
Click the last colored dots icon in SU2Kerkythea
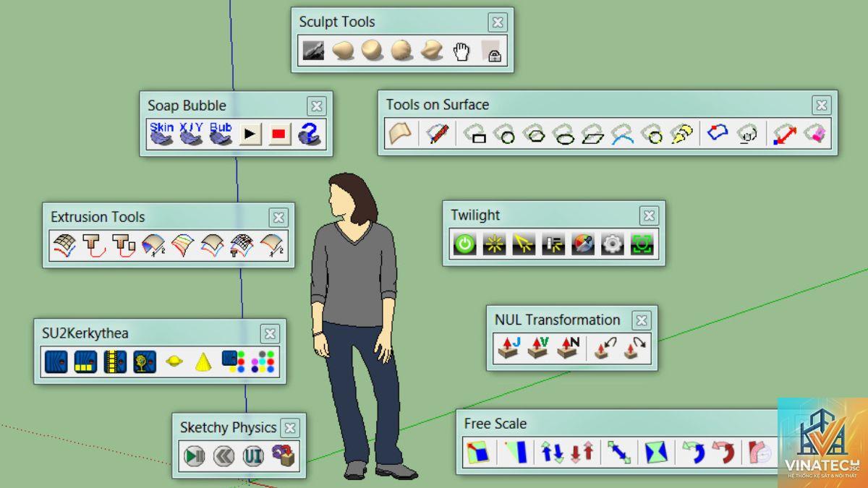coord(263,361)
